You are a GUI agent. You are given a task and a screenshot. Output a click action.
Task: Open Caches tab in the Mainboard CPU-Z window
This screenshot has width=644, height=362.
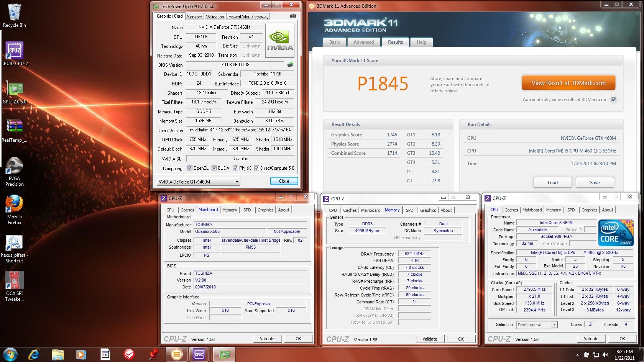pos(187,210)
